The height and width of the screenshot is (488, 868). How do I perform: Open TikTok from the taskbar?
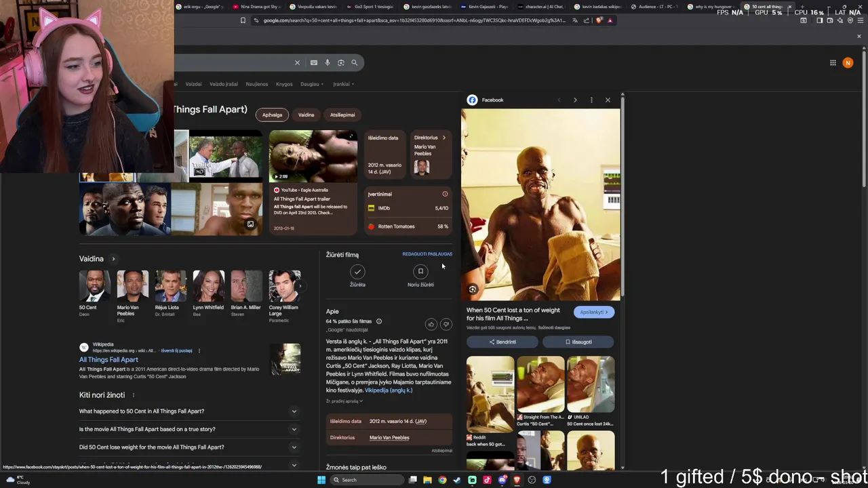[487, 480]
